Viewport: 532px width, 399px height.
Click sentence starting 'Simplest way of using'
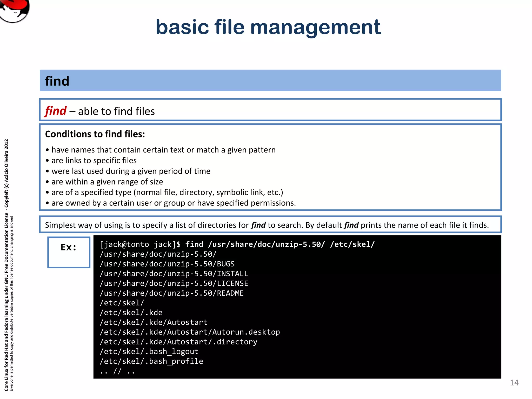coord(267,225)
